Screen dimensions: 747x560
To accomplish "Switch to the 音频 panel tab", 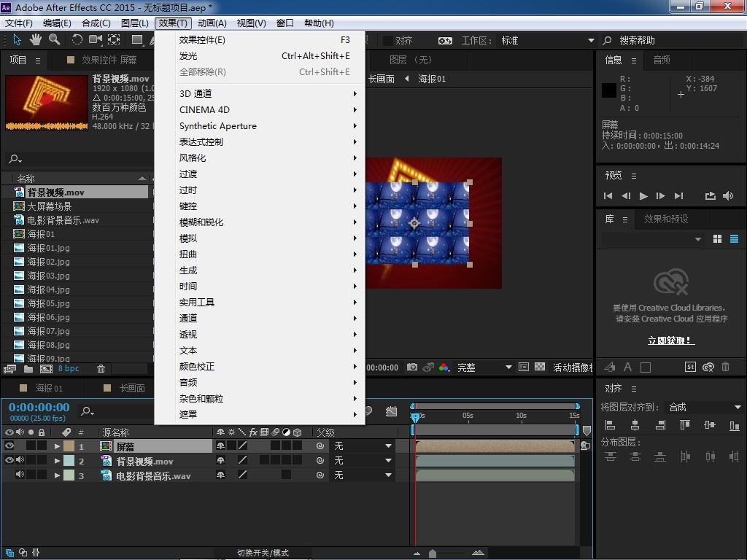I will click(662, 60).
